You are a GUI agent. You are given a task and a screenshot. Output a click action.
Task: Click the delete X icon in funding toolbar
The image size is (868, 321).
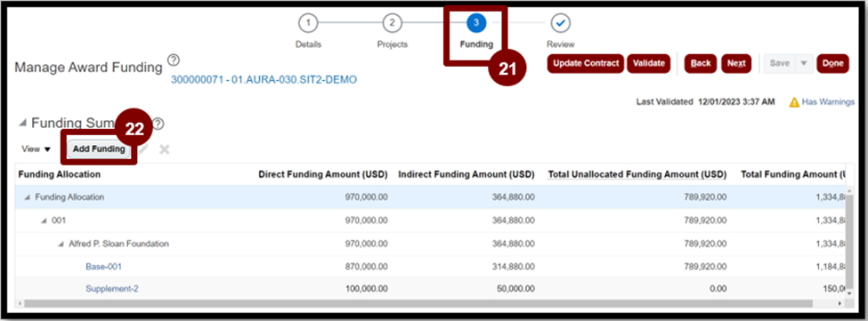[x=165, y=149]
